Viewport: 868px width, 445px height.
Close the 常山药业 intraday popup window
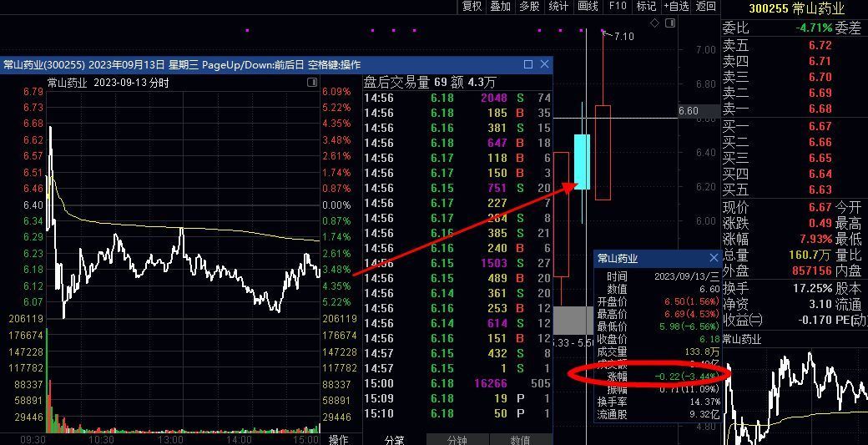[545, 64]
